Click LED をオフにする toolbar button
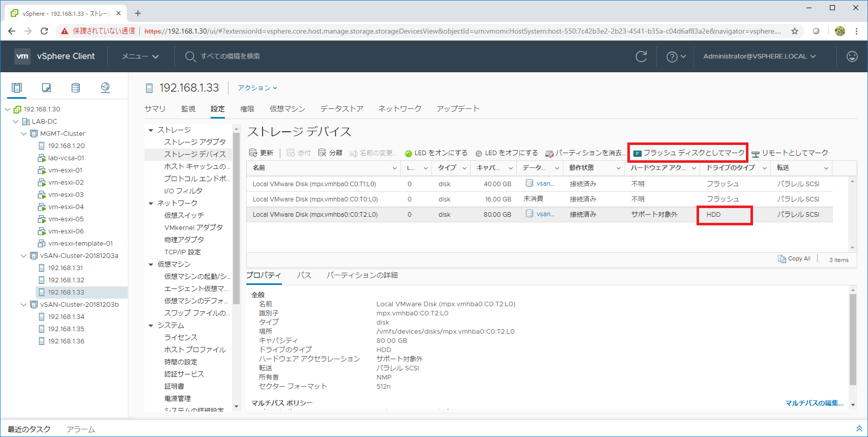Viewport: 868px width, 437px height. 507,153
